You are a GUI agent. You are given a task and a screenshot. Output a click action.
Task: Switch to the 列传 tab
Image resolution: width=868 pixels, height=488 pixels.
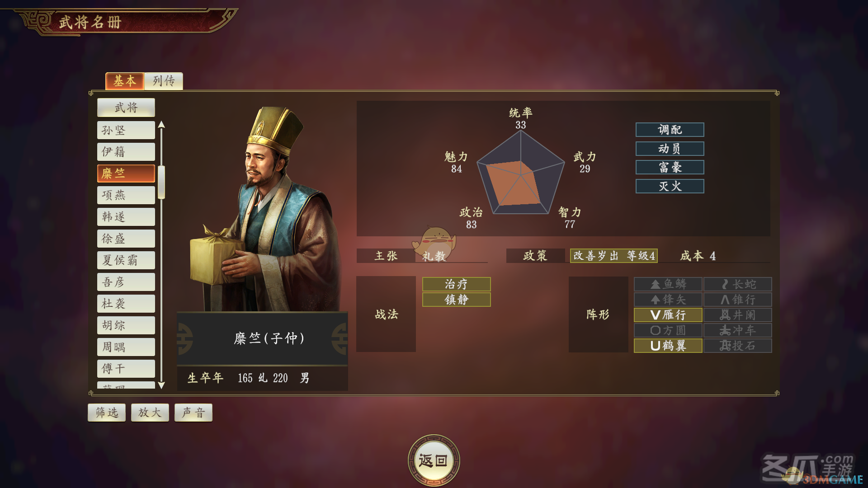[164, 81]
